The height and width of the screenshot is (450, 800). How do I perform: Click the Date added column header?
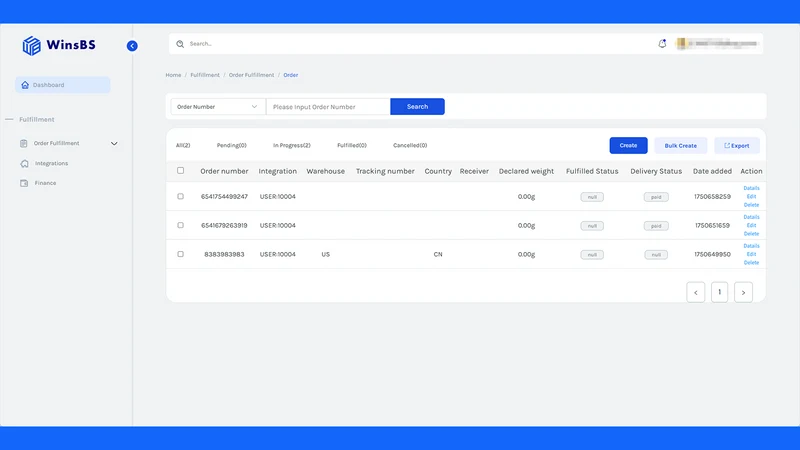point(712,171)
